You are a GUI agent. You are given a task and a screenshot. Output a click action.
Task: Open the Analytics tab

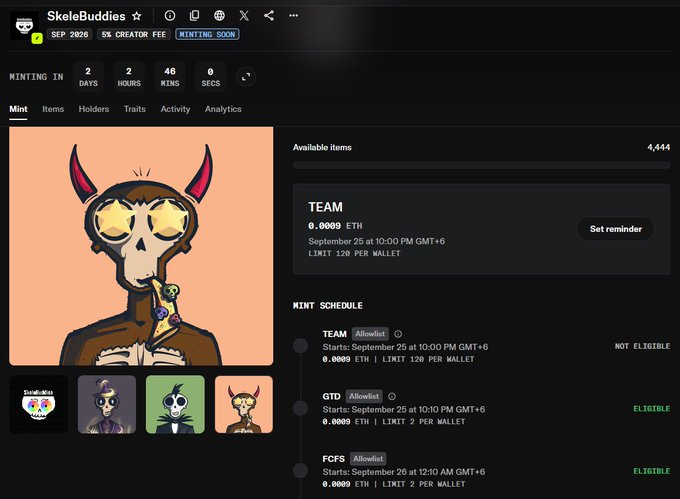(223, 109)
